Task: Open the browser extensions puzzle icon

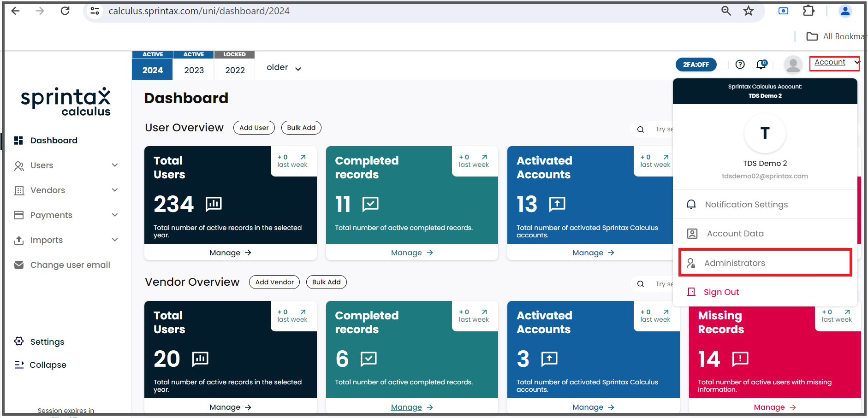Action: point(809,11)
